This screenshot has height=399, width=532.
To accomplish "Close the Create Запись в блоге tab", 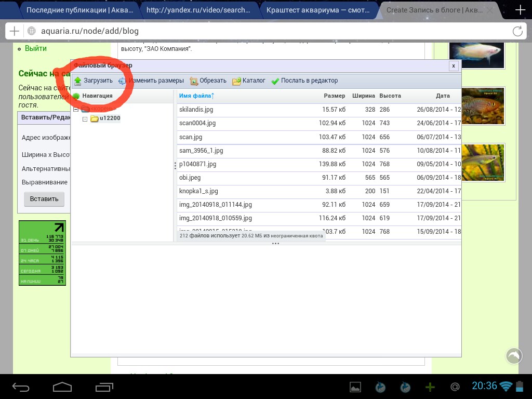I will (x=490, y=10).
